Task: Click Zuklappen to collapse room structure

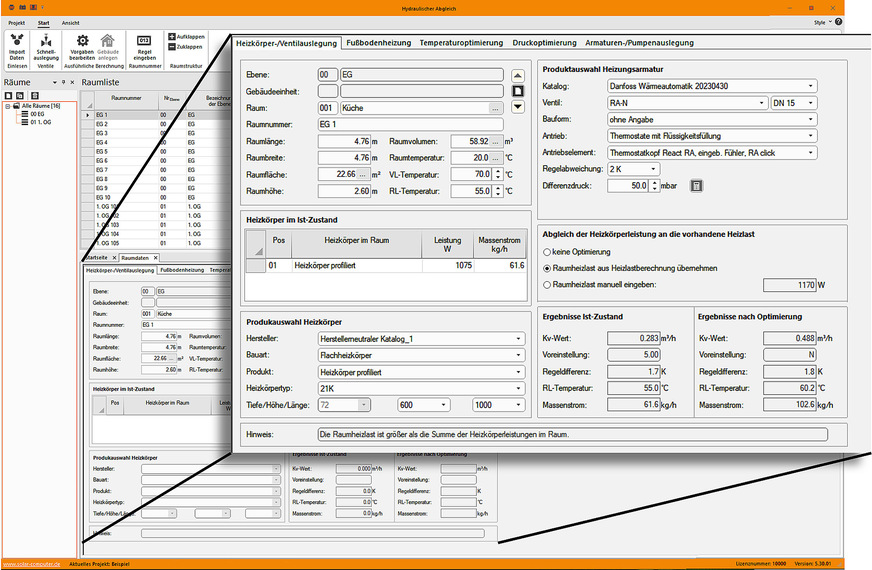Action: pos(185,47)
